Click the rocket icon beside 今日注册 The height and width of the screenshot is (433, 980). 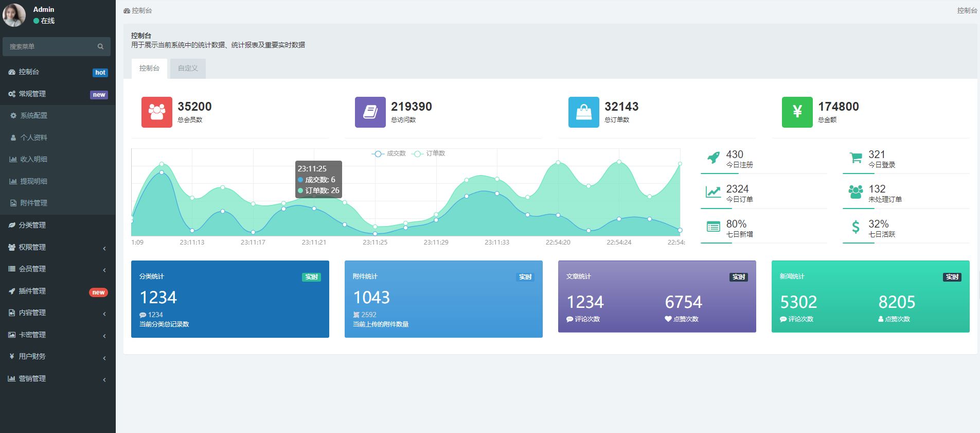click(713, 158)
